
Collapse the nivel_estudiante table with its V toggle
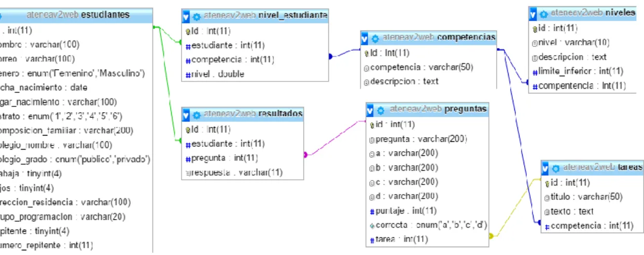click(186, 16)
